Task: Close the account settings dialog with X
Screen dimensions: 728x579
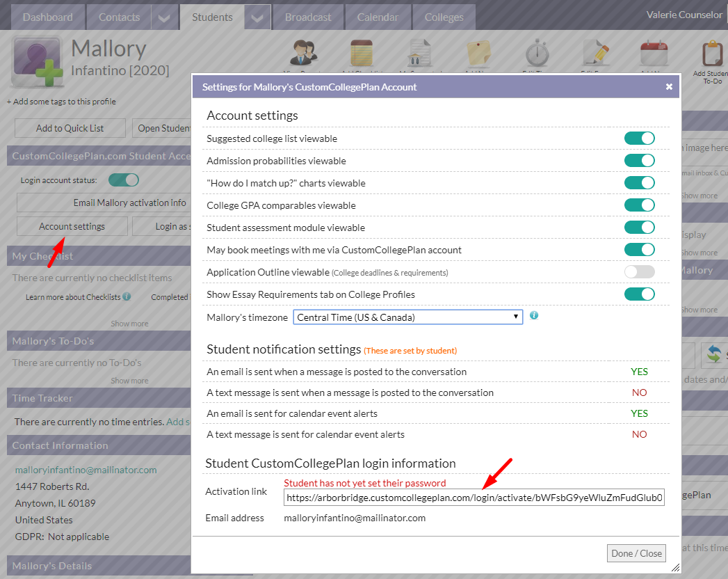Action: (669, 87)
